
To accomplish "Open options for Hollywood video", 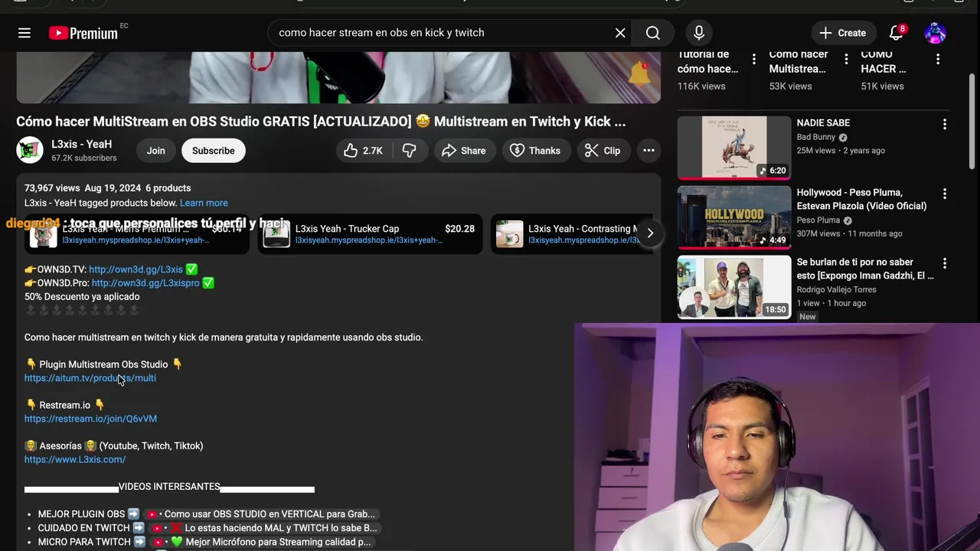I will click(944, 194).
